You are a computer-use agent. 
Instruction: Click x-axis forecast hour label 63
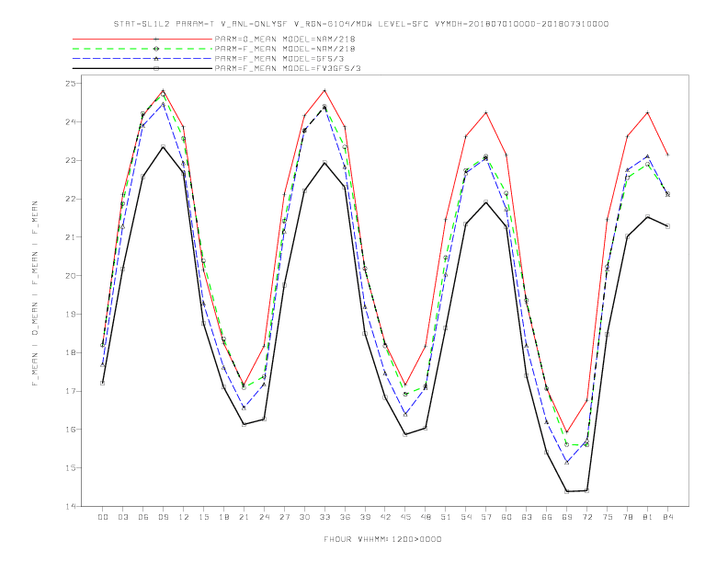527,517
